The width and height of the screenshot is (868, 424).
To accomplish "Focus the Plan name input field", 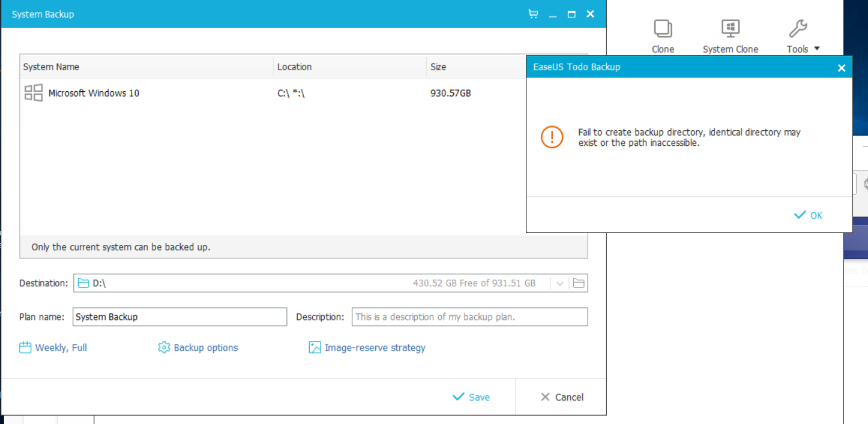I will 180,317.
